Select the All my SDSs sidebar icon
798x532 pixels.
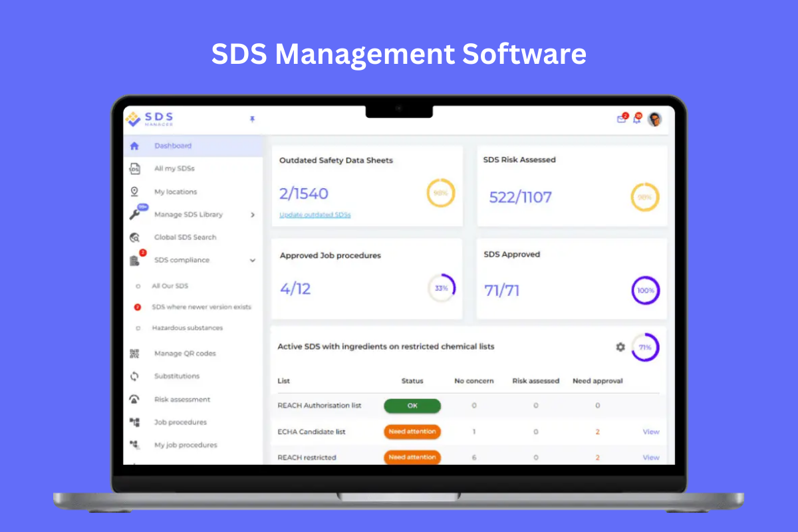(136, 168)
